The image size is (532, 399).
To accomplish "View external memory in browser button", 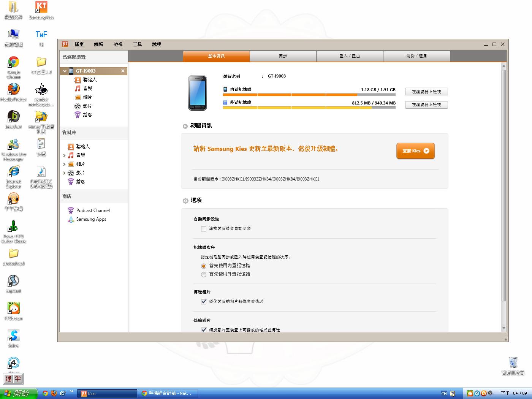I will point(426,104).
